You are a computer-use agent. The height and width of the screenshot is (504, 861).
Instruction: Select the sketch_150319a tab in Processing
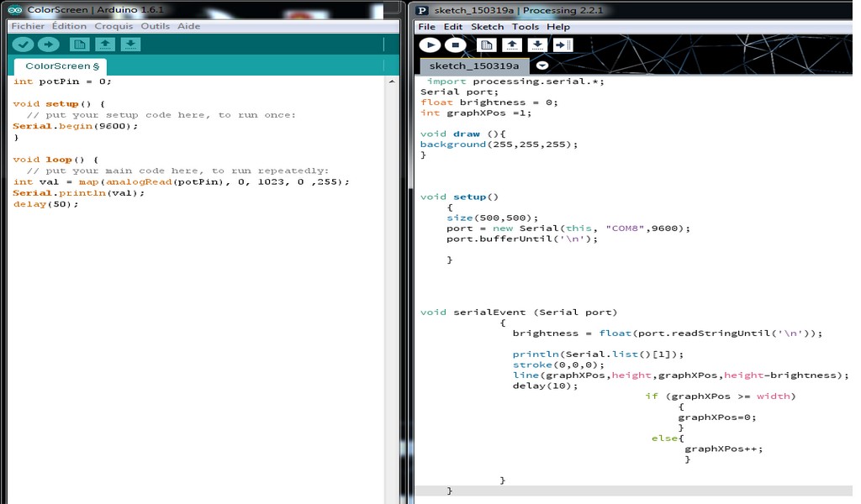pos(474,66)
